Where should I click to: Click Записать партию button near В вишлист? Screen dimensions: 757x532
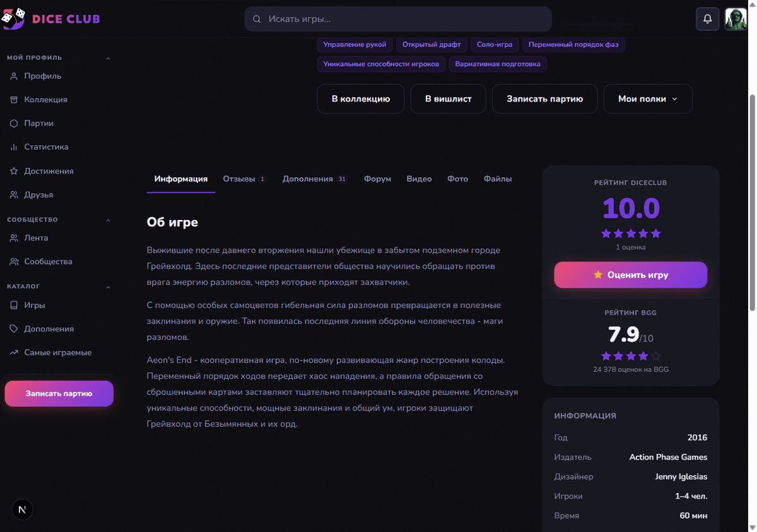pyautogui.click(x=544, y=99)
